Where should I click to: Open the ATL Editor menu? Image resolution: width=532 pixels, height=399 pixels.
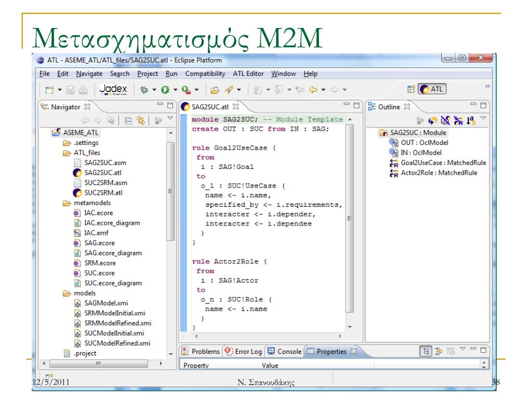248,74
